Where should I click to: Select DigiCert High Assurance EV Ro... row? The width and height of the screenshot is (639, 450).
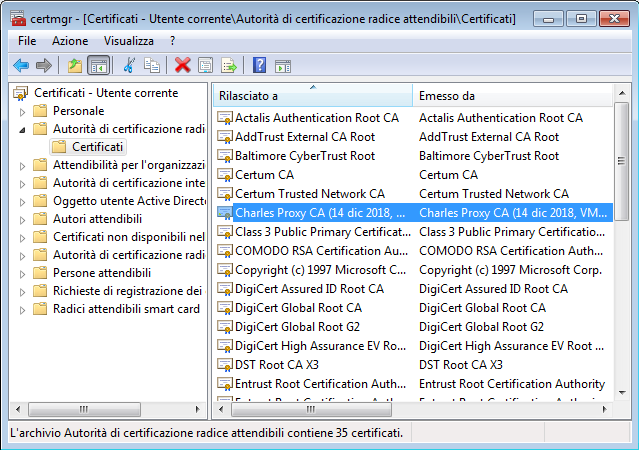point(413,346)
